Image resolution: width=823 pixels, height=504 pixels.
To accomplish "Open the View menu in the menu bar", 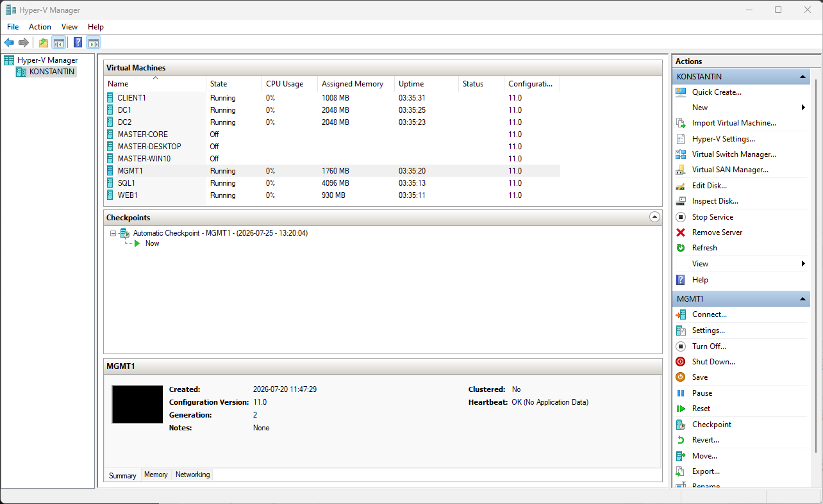I will coord(69,27).
